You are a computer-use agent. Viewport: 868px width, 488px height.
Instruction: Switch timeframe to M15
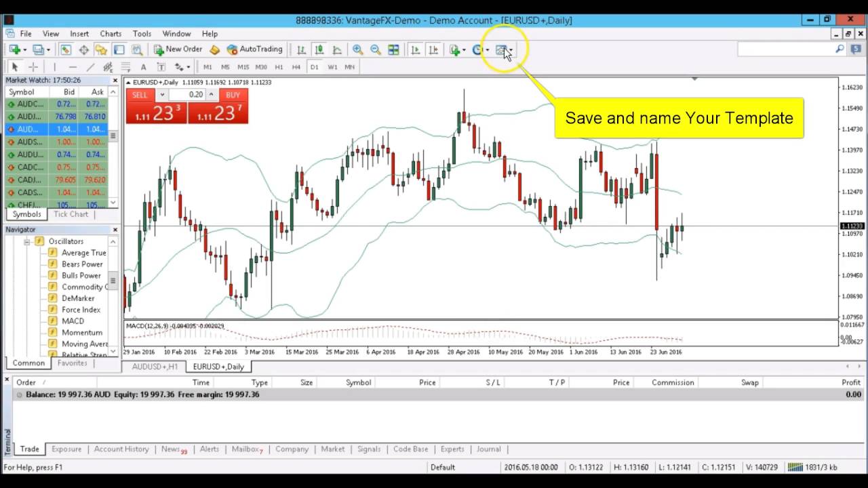tap(243, 67)
